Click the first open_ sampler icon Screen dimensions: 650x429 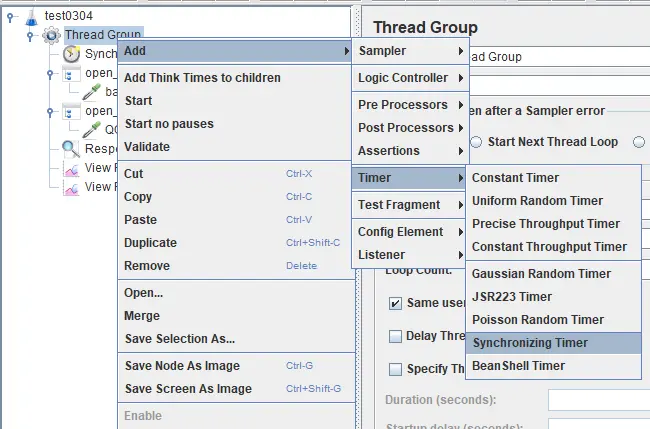[69, 74]
